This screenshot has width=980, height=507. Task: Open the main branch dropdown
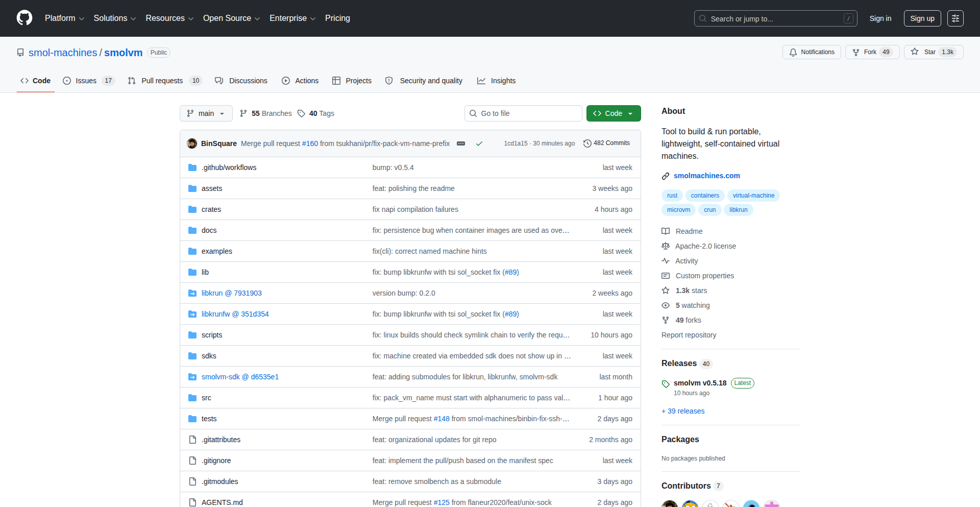tap(206, 113)
